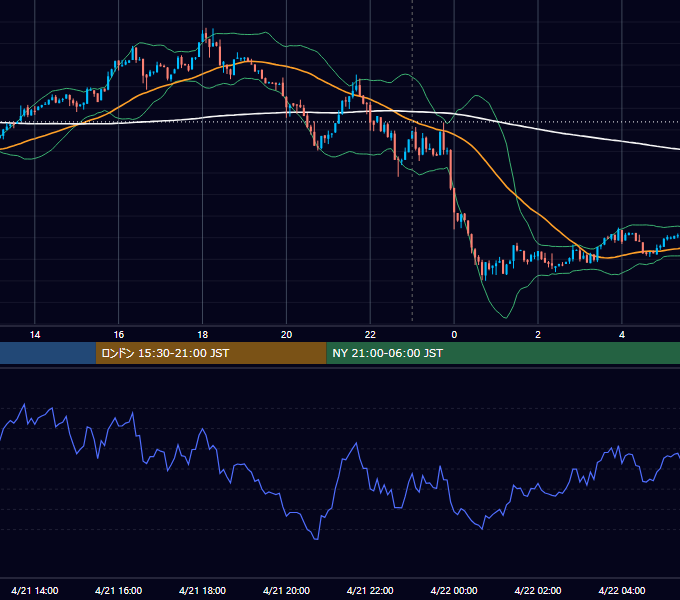The image size is (680, 600).
Task: Click the 4/22 00:00 date label
Action: coord(454,590)
